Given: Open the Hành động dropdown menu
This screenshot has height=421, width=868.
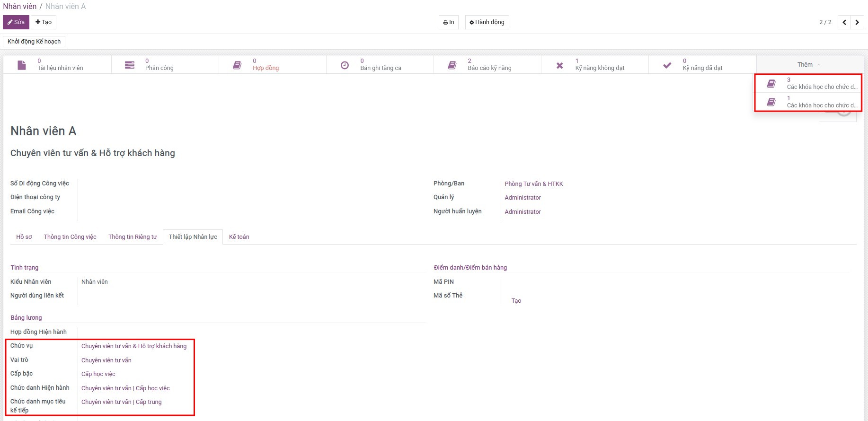Looking at the screenshot, I should click(x=487, y=22).
